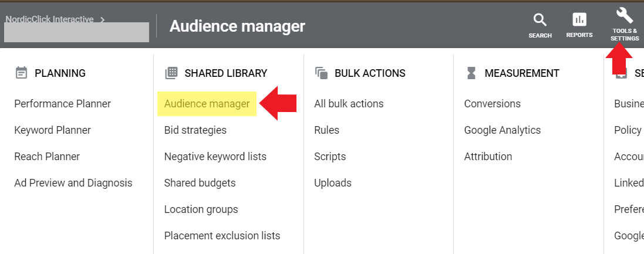Select Performance Planner menu item

[x=62, y=104]
